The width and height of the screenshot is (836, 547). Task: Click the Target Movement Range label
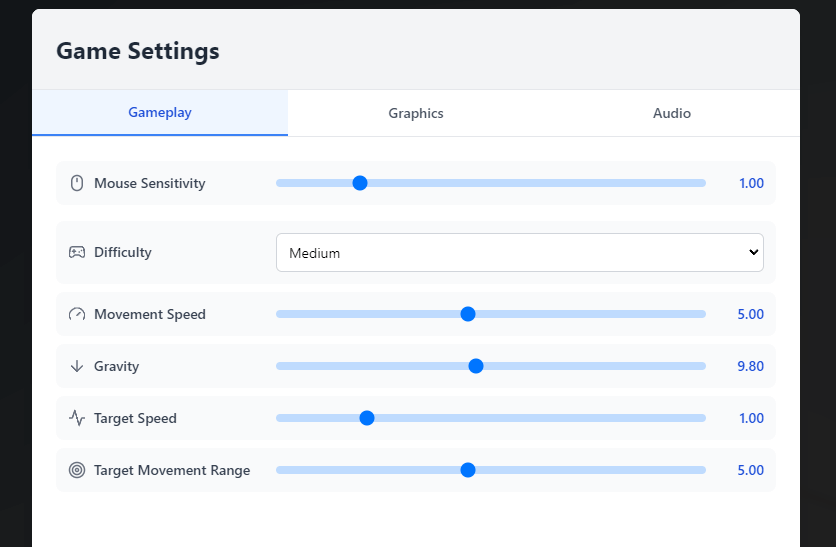click(172, 470)
